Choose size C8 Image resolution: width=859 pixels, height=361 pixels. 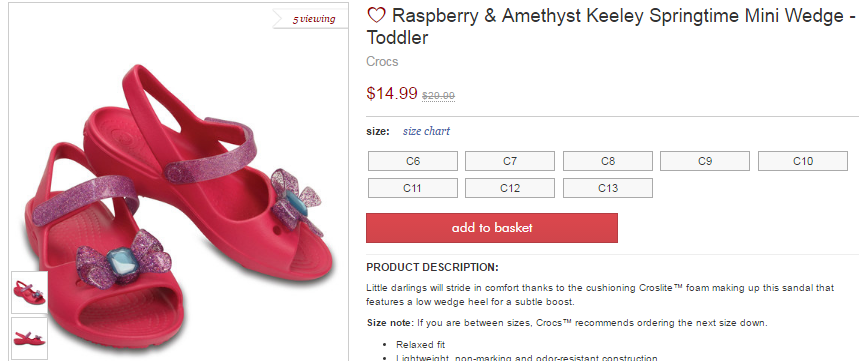pos(608,161)
